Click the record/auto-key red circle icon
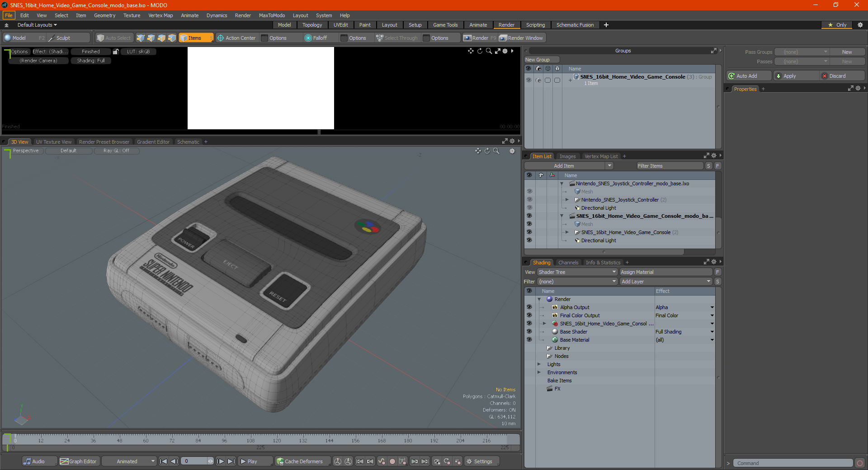The width and height of the screenshot is (868, 470). [x=392, y=461]
